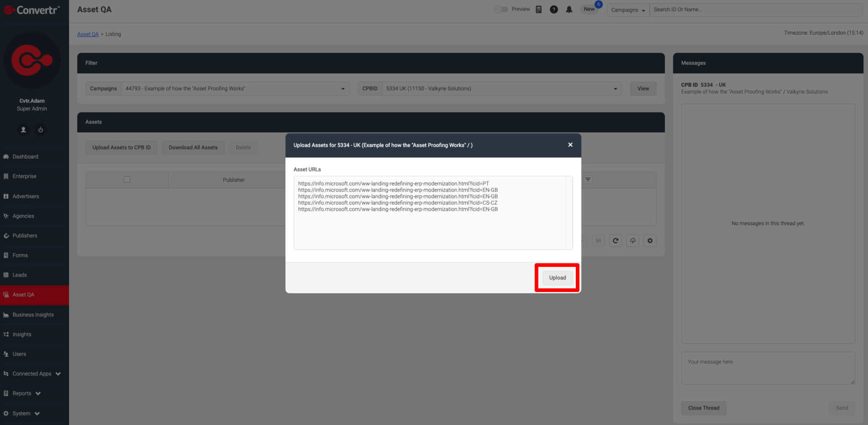This screenshot has width=868, height=425.
Task: Open Leads in the sidebar
Action: pyautogui.click(x=34, y=275)
